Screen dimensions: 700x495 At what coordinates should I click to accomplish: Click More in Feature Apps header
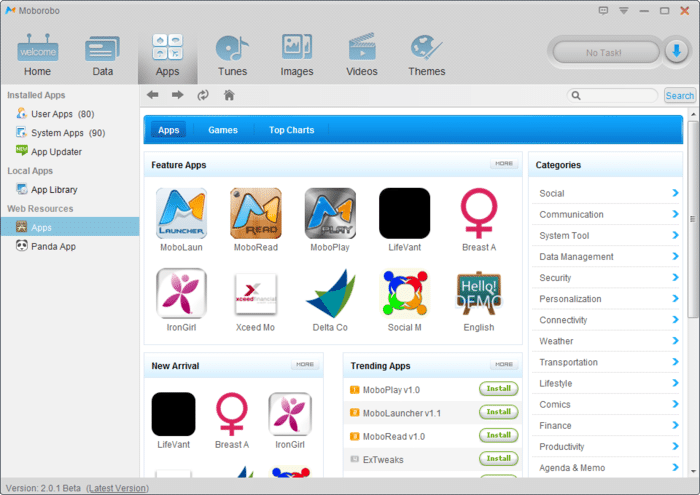click(504, 164)
